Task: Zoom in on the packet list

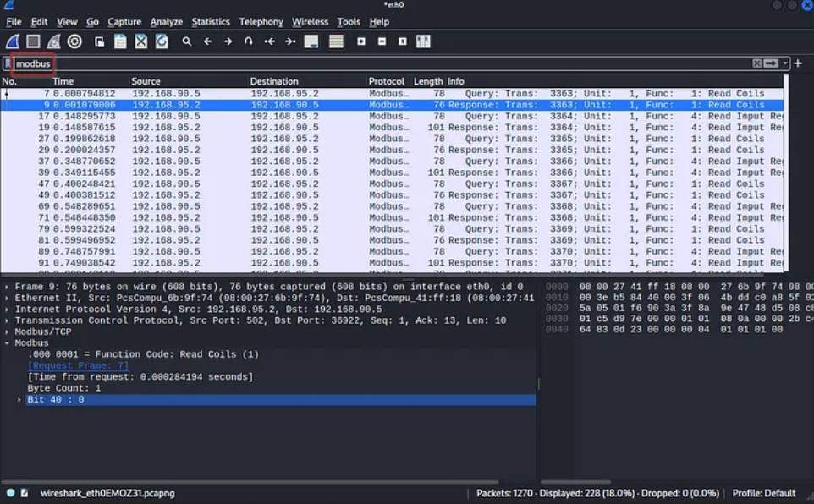Action: point(361,41)
